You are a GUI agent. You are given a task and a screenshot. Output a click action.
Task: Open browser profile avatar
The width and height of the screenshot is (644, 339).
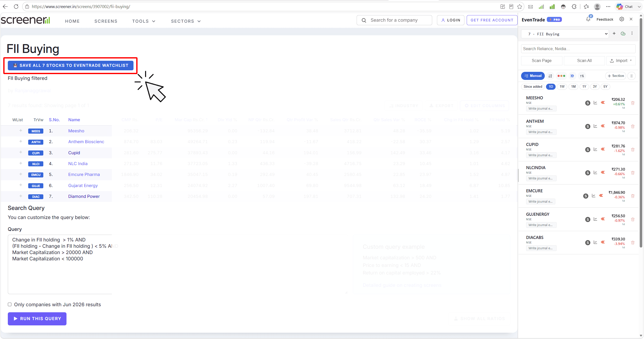click(597, 7)
